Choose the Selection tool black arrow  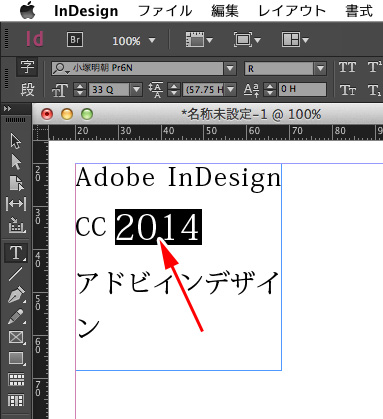tap(16, 141)
